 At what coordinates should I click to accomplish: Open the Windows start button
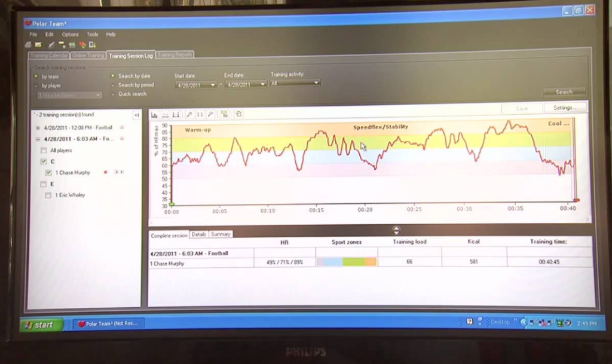click(x=41, y=325)
